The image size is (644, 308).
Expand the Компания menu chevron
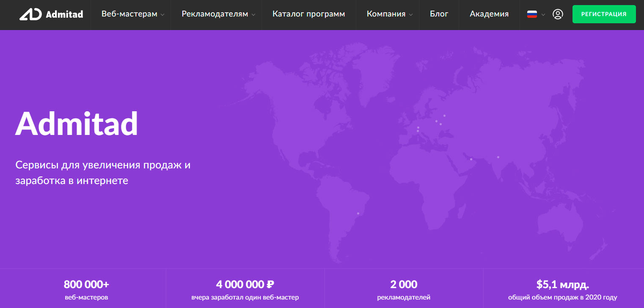click(410, 15)
